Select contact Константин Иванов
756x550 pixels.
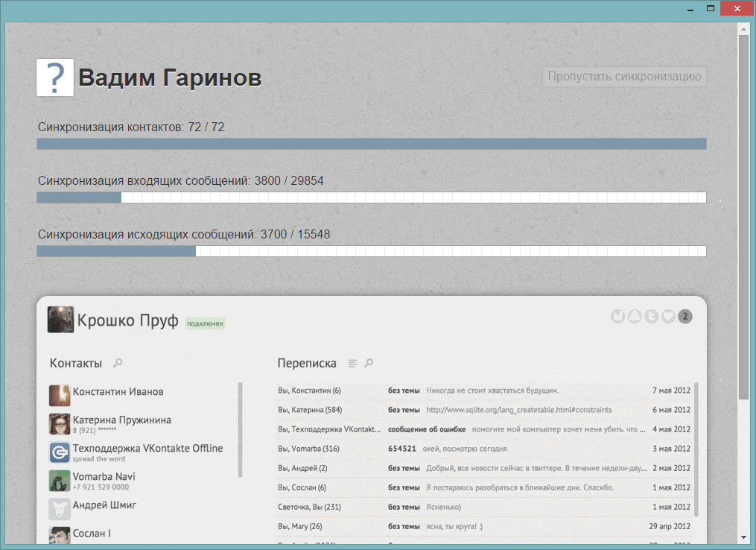(118, 392)
